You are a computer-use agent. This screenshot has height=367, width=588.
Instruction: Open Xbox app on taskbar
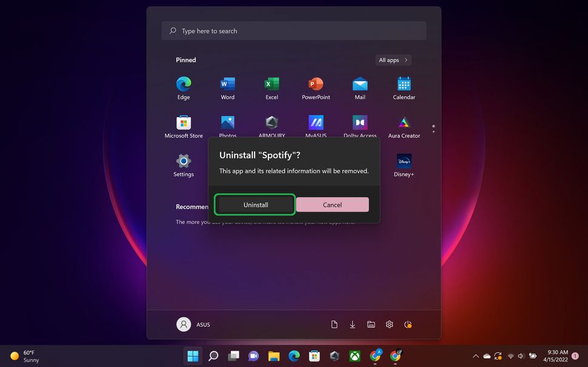[x=355, y=355]
